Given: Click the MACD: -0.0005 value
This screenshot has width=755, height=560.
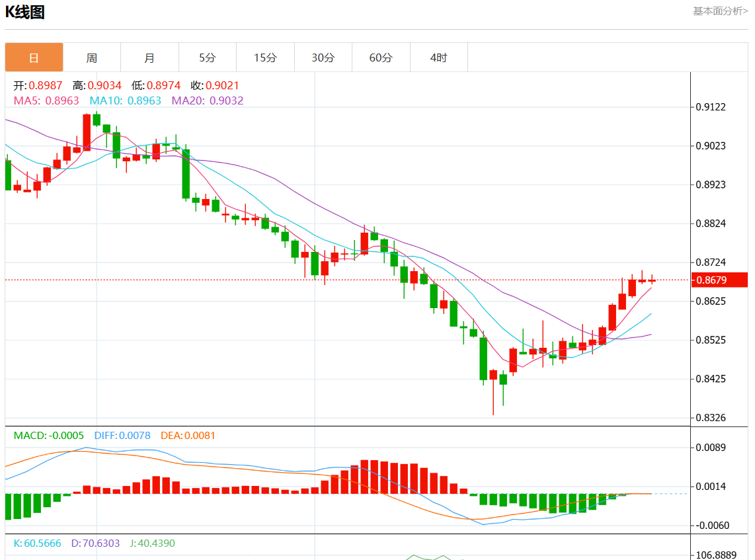Looking at the screenshot, I should (49, 435).
